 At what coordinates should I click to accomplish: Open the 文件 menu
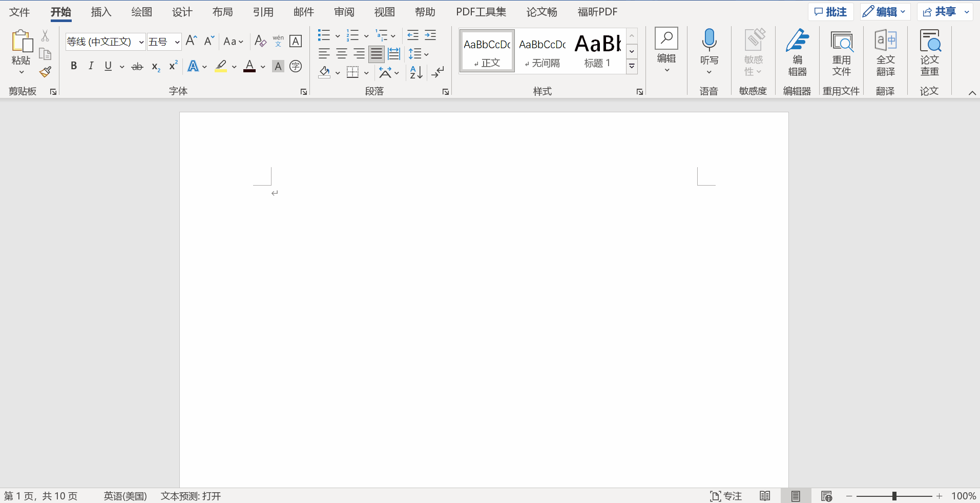(19, 12)
